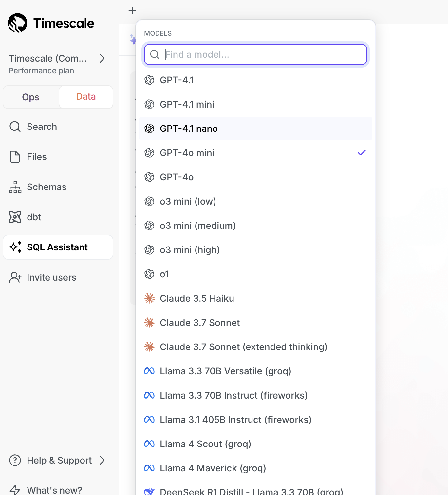Click the Invite users link
The height and width of the screenshot is (495, 448).
pos(58,277)
